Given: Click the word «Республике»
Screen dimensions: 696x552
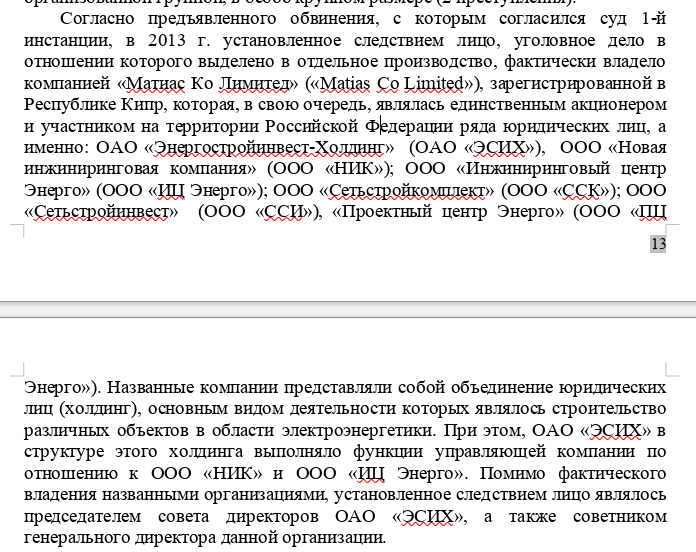Looking at the screenshot, I should [70, 105].
